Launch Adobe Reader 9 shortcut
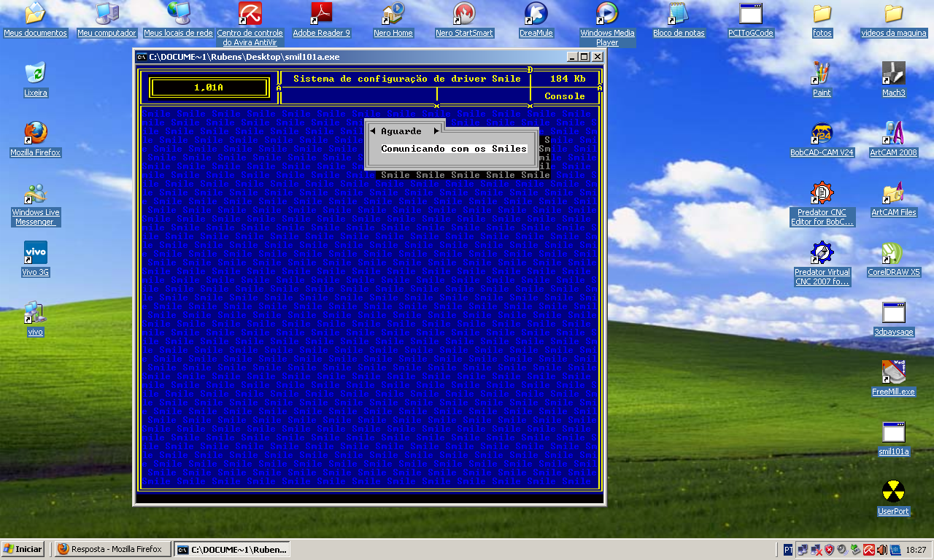The image size is (934, 560). (321, 20)
